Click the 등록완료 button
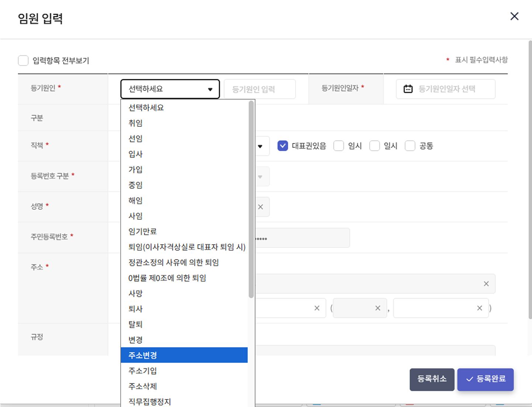Viewport: 532px width, 407px height. click(x=486, y=379)
